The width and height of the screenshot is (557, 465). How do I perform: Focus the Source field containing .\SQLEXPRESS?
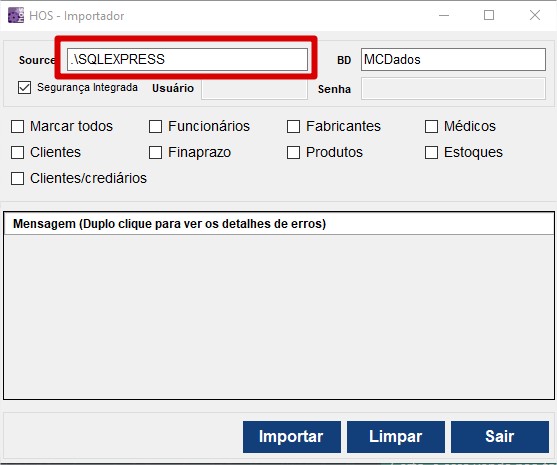click(x=187, y=59)
